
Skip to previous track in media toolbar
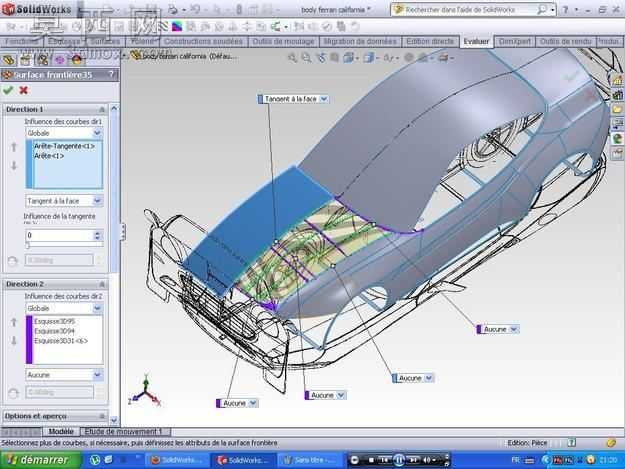pyautogui.click(x=385, y=460)
